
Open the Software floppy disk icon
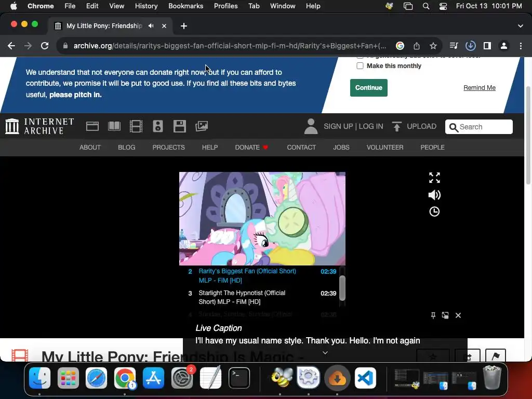pos(179,126)
